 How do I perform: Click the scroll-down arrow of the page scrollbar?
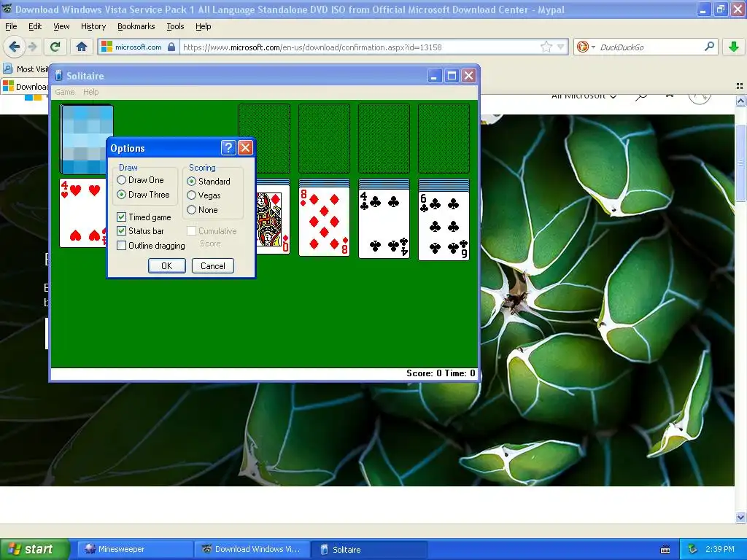[x=740, y=517]
